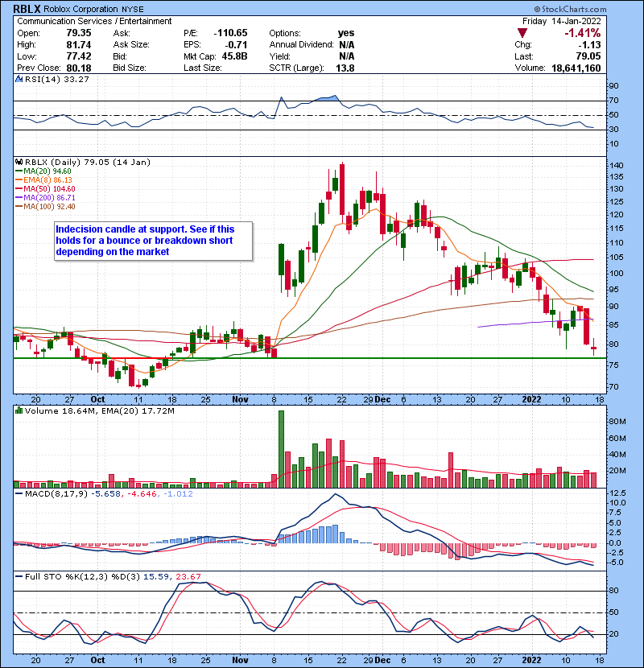This screenshot has height=668, width=644.
Task: Select the MA(20) 94.60 legend entry
Action: click(x=43, y=171)
